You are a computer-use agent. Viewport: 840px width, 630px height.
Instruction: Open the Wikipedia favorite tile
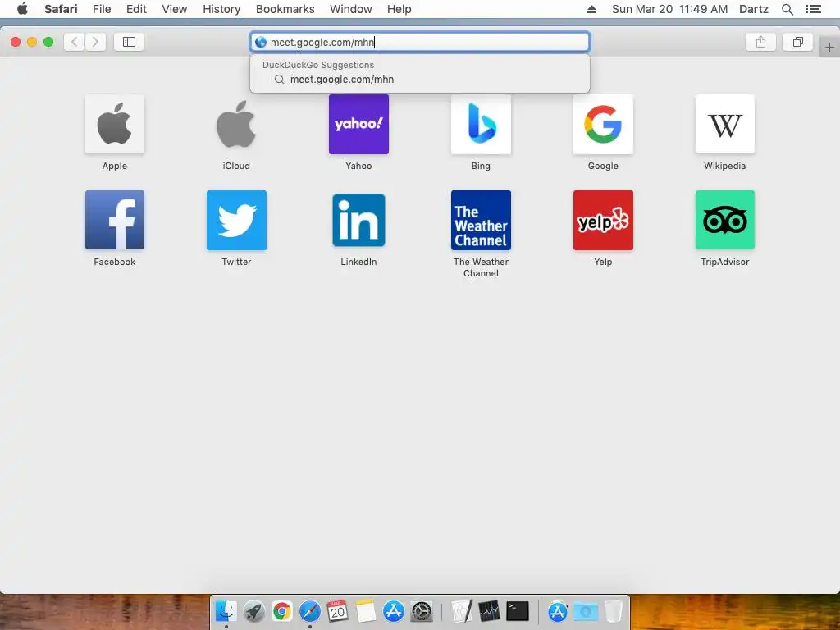pyautogui.click(x=725, y=125)
